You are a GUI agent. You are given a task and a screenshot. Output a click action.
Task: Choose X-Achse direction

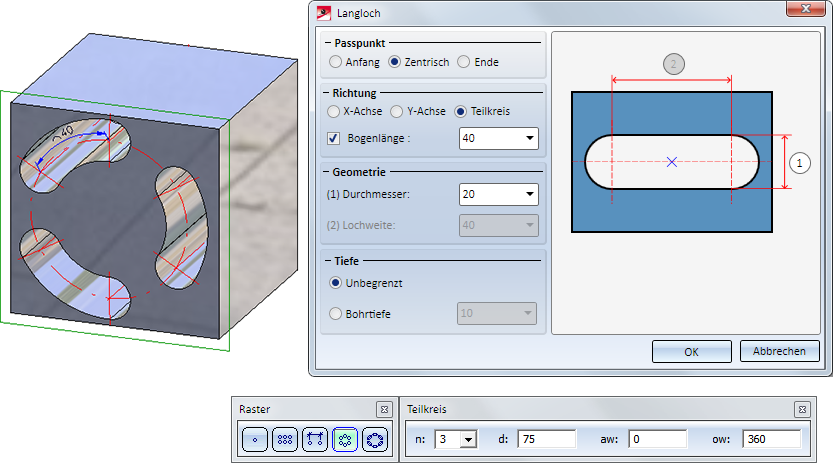[333, 112]
